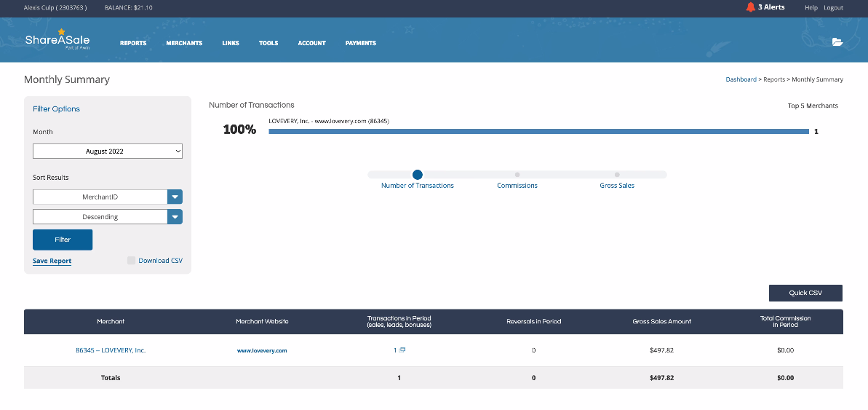Open the Merchants menu
This screenshot has height=410, width=868.
point(184,43)
